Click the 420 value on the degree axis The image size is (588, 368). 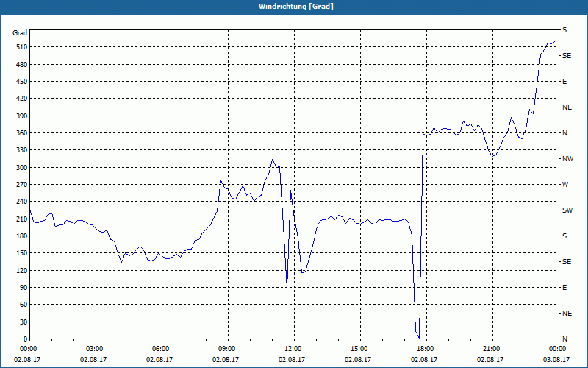(21, 99)
